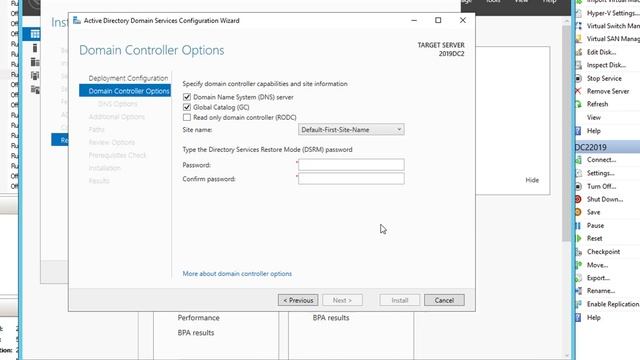Uncheck Global Catalog (GC) option
The image size is (640, 360).
pyautogui.click(x=187, y=107)
